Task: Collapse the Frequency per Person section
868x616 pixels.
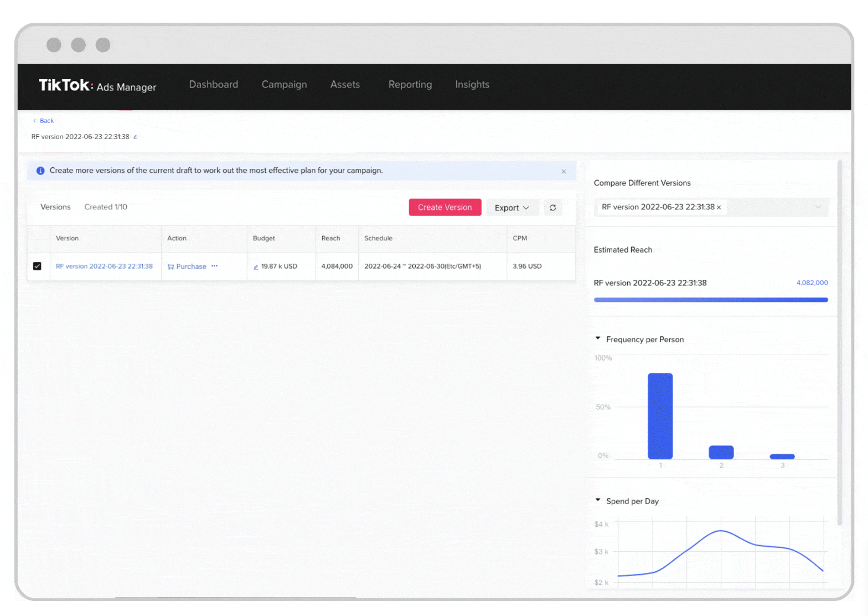Action: coord(598,338)
